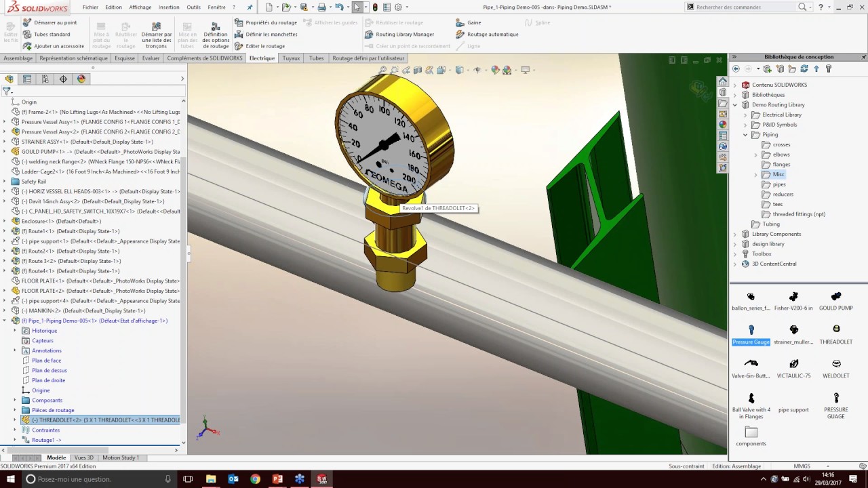The width and height of the screenshot is (868, 488).
Task: Open Routing Library Manager
Action: 399,35
